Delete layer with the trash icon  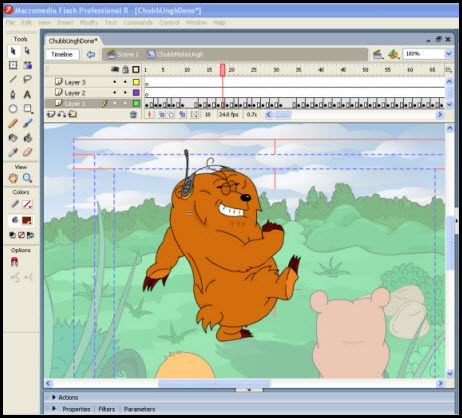point(133,115)
